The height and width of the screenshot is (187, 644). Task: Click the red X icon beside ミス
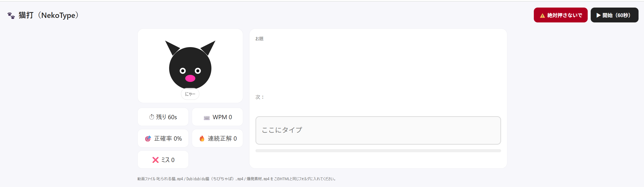click(156, 160)
